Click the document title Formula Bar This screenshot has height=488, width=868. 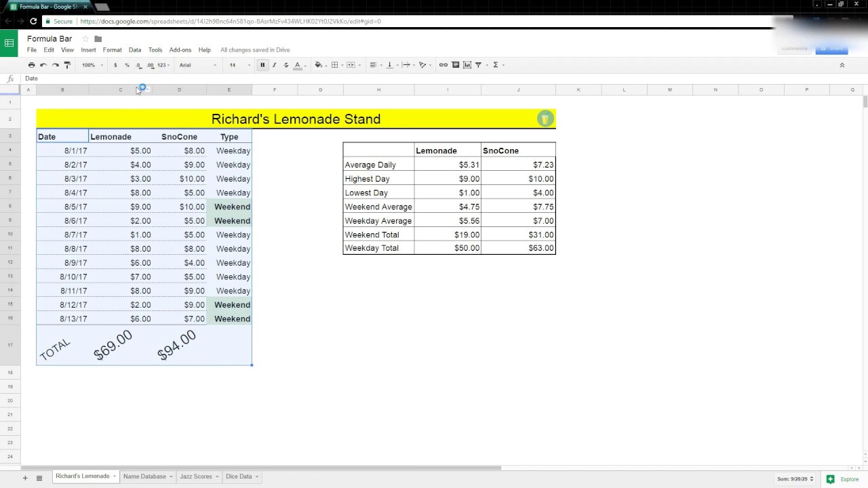(x=50, y=39)
